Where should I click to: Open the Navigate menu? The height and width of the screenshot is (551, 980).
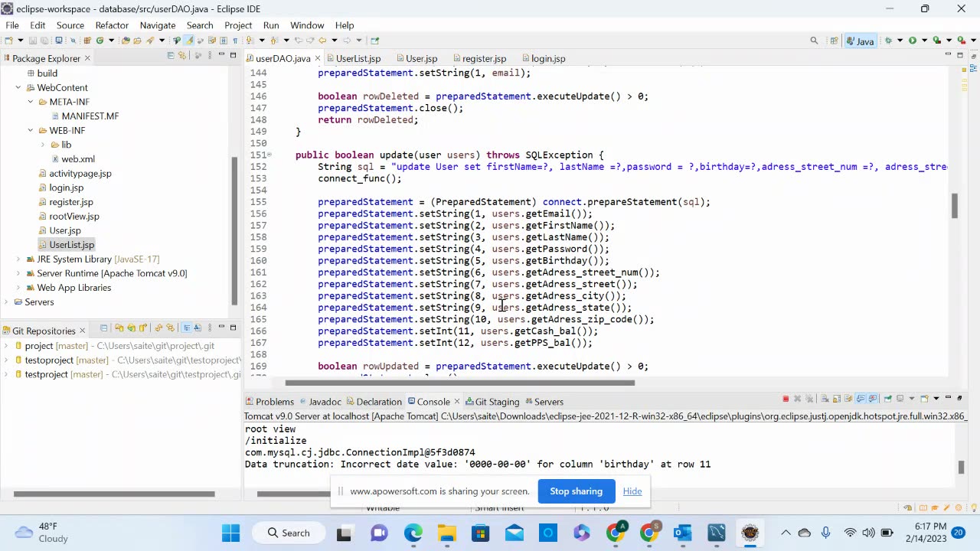pyautogui.click(x=157, y=25)
